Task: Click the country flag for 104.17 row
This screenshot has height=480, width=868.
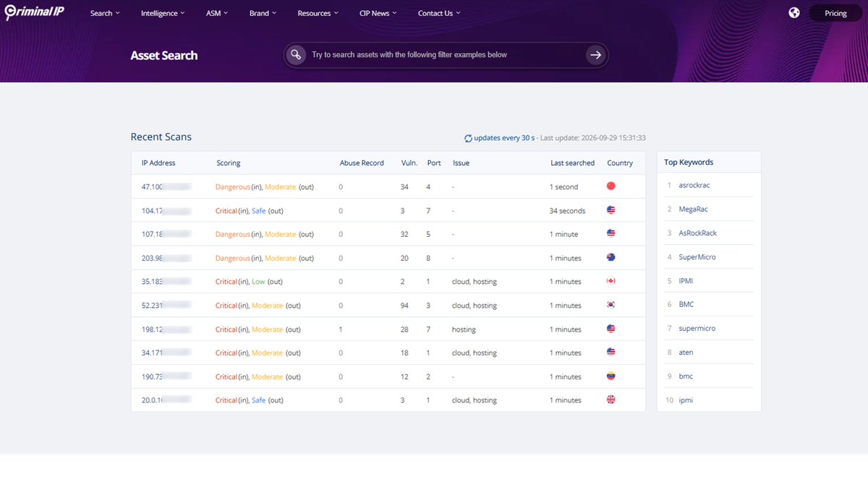Action: pos(610,210)
